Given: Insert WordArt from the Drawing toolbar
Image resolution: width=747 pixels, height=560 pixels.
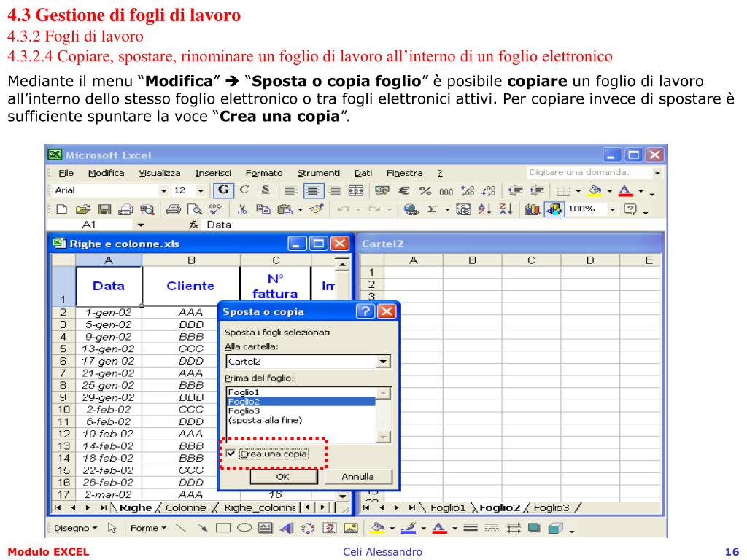Looking at the screenshot, I should (287, 528).
